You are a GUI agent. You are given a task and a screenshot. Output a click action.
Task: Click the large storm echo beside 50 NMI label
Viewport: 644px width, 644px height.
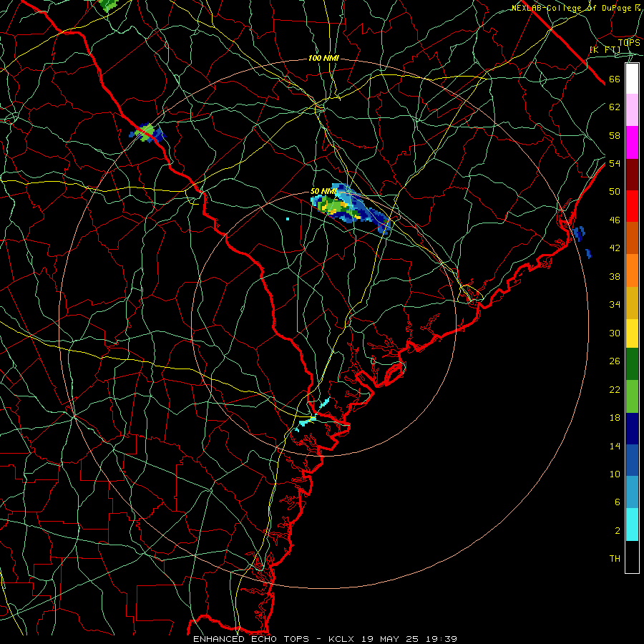[351, 208]
